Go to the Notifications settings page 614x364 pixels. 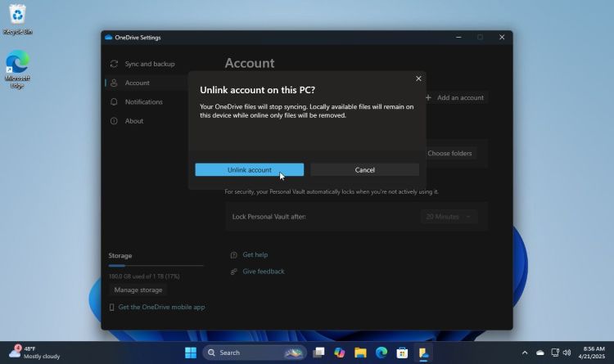coord(143,102)
